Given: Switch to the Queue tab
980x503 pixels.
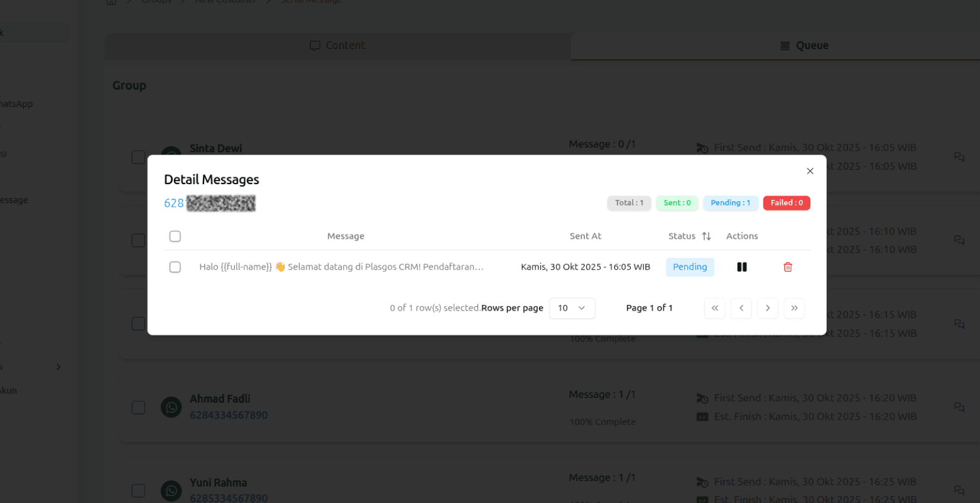Looking at the screenshot, I should click(x=804, y=46).
